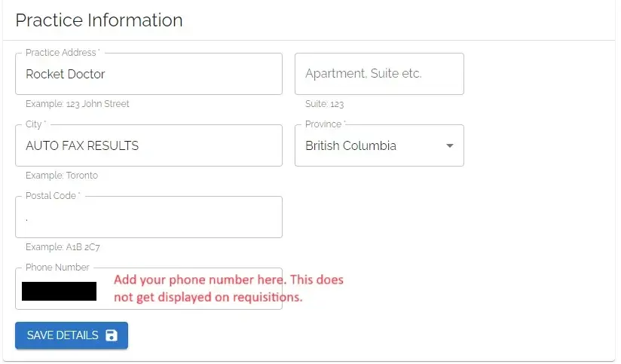
Task: Click into the Postal Code field
Action: point(148,218)
